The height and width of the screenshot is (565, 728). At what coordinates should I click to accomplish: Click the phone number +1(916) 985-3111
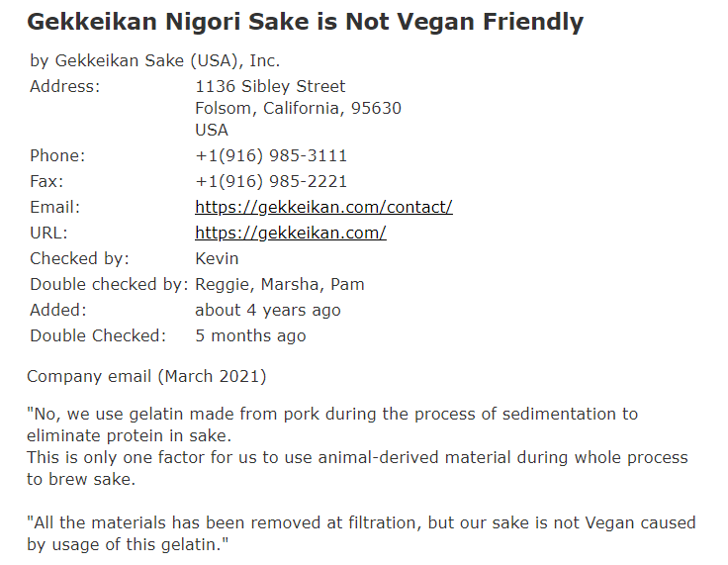click(271, 155)
